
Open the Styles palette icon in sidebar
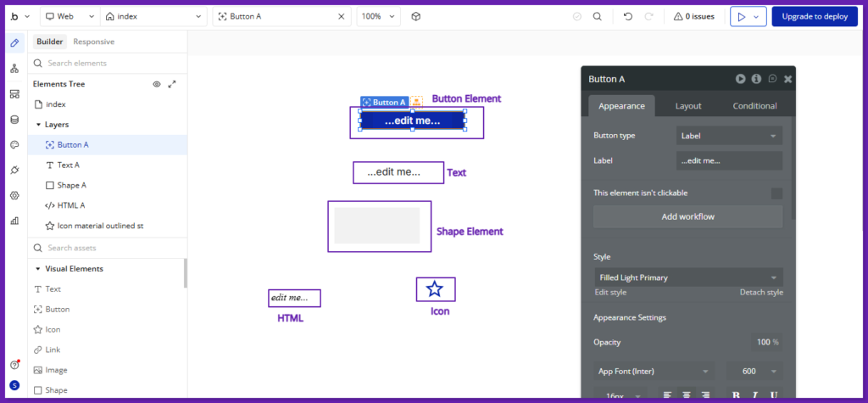point(14,145)
